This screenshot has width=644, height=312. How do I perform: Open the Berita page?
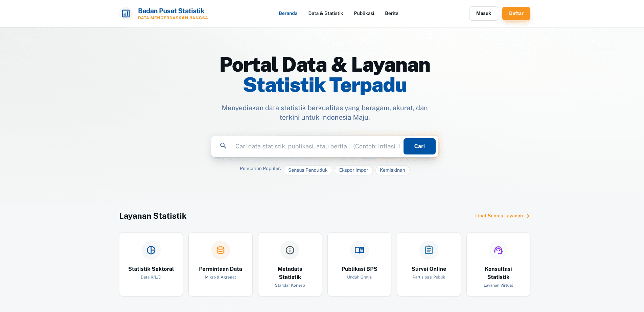coord(391,13)
